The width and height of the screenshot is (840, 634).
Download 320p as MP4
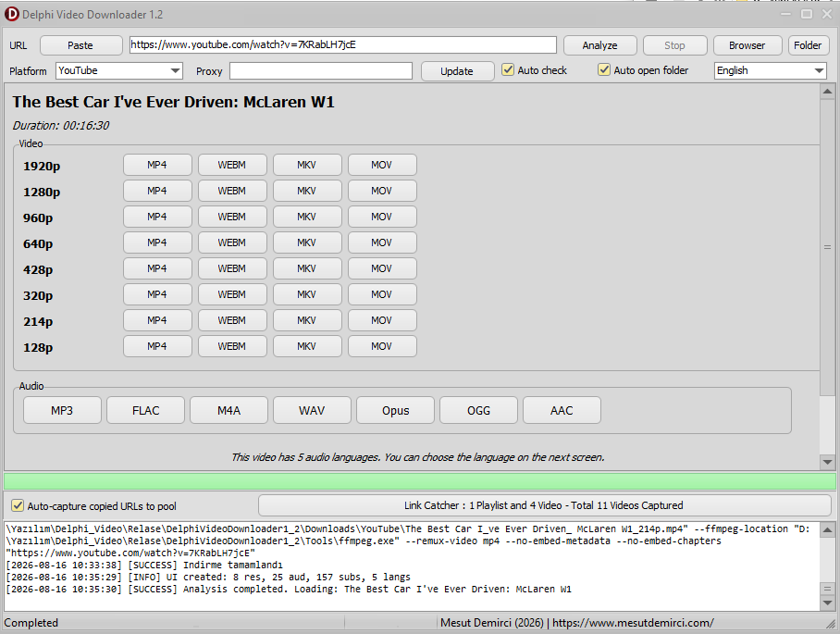click(x=157, y=294)
